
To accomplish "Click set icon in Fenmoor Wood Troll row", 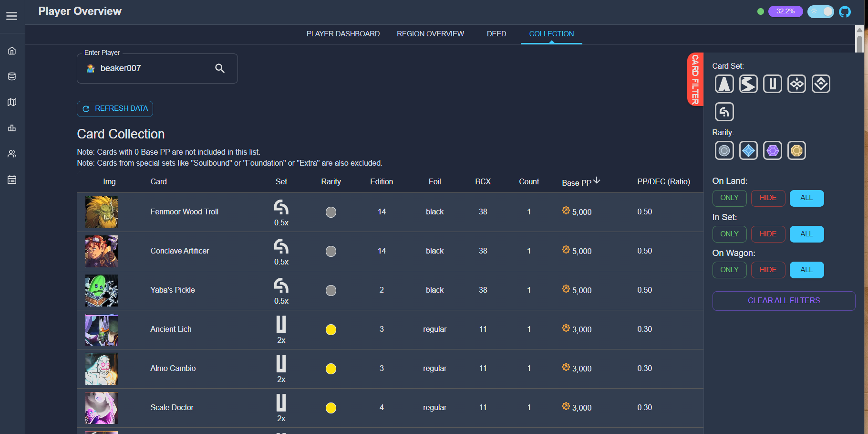I will pyautogui.click(x=281, y=207).
